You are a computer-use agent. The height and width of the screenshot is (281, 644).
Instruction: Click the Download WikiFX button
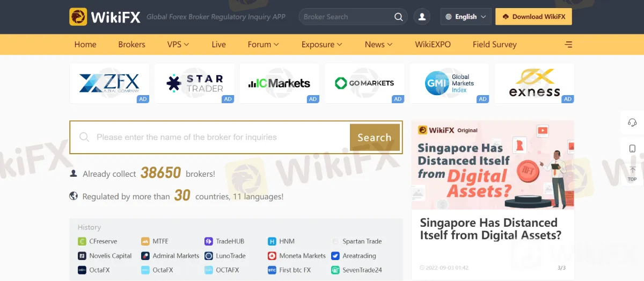[x=533, y=17]
